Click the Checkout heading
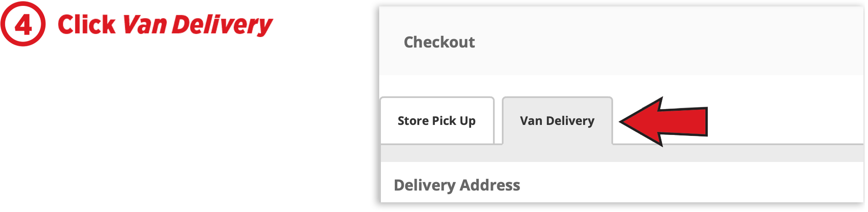The height and width of the screenshot is (212, 868). tap(439, 42)
